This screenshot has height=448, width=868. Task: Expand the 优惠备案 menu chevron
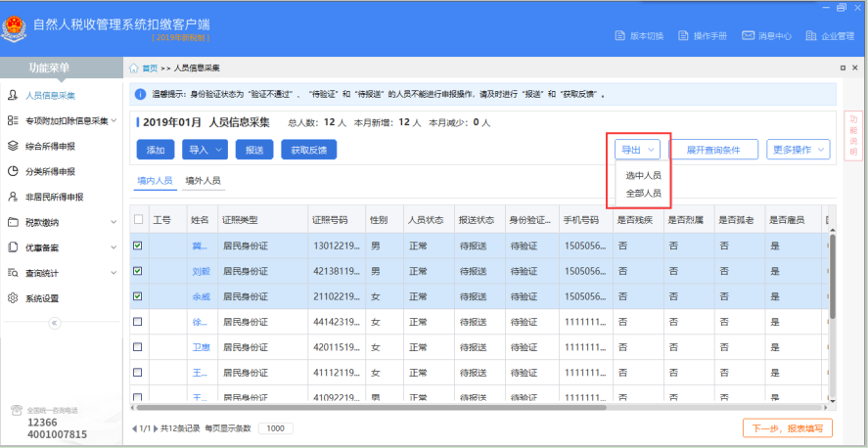114,247
